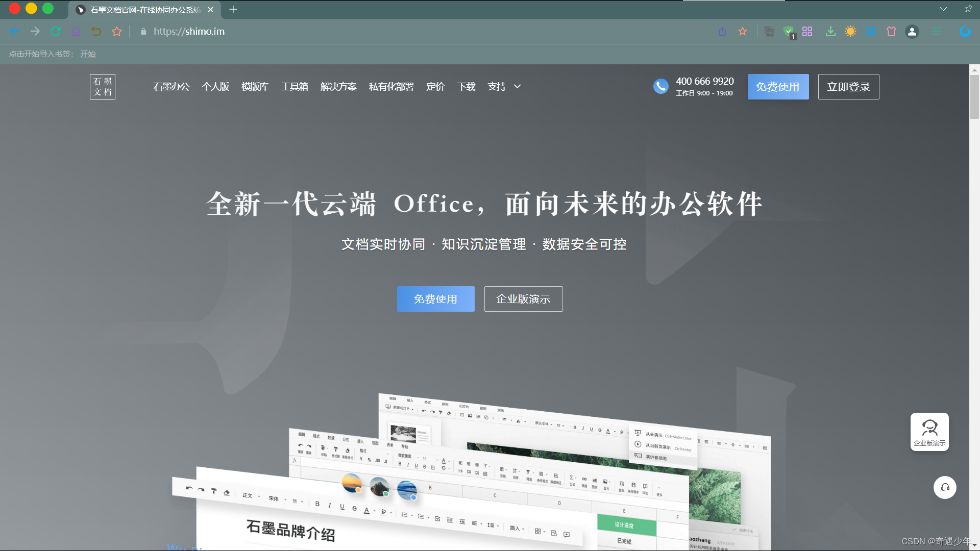Open 模版库 in the nav menu
The image size is (980, 551).
[x=255, y=87]
